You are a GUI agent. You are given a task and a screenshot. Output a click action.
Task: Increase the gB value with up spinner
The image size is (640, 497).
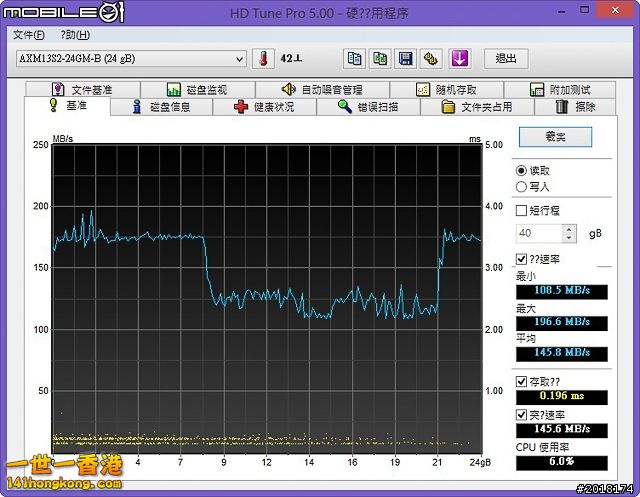tap(570, 228)
